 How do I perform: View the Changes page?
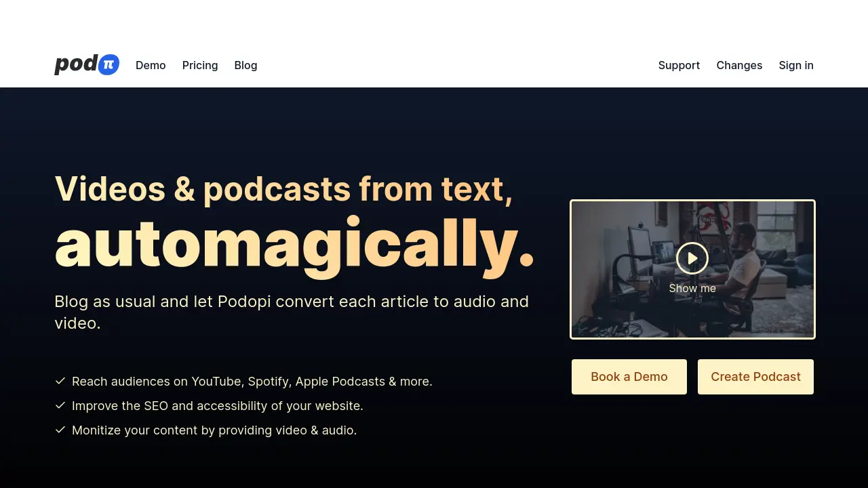pyautogui.click(x=739, y=65)
